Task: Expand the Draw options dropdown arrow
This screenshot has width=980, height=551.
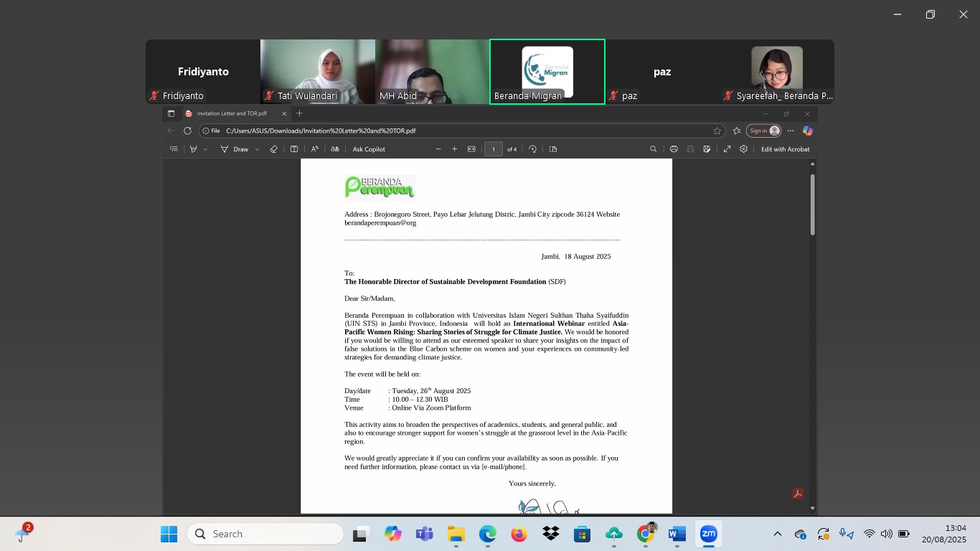Action: click(258, 149)
